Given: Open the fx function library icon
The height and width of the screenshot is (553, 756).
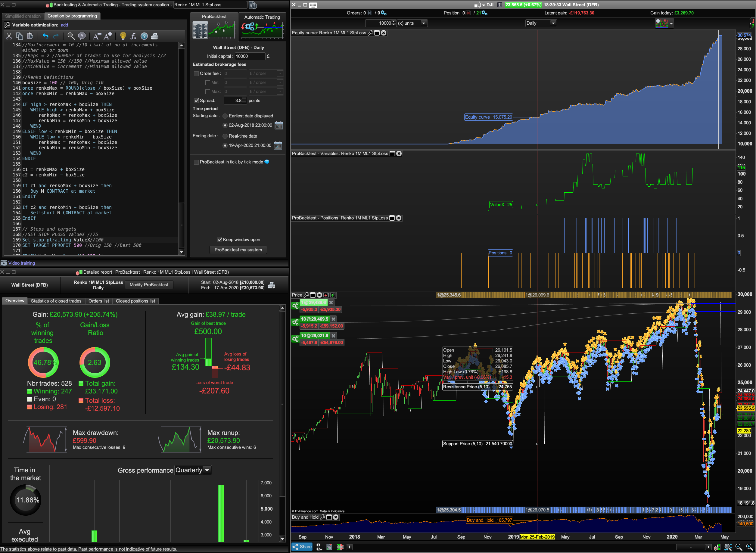Looking at the screenshot, I should (x=133, y=36).
